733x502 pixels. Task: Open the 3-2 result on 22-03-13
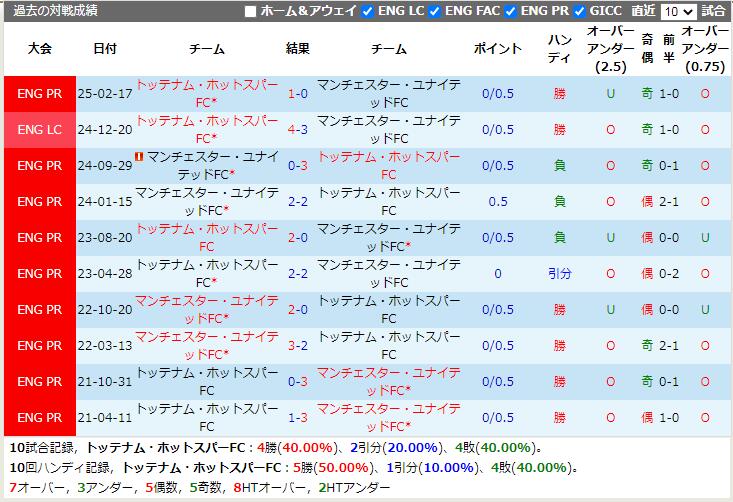(298, 346)
